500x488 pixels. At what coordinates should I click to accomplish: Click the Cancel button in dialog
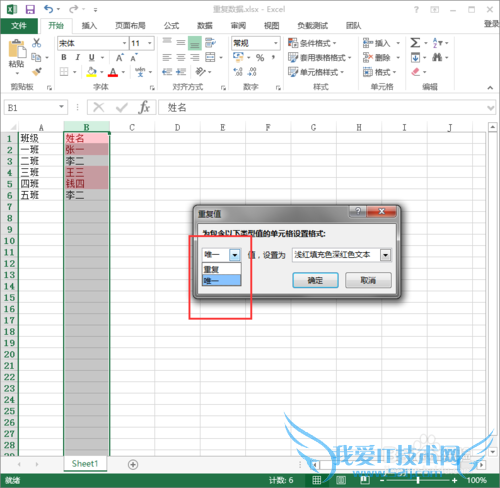pos(368,280)
